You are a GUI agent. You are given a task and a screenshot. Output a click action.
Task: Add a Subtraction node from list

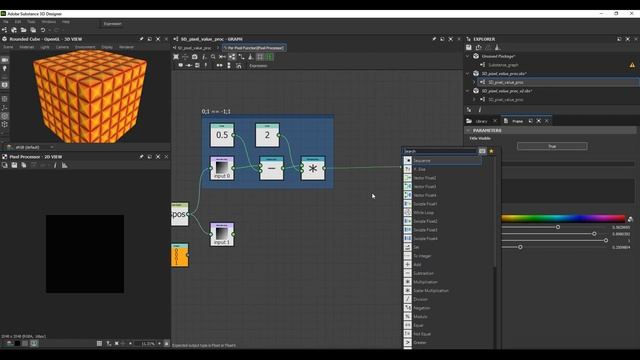click(443, 273)
